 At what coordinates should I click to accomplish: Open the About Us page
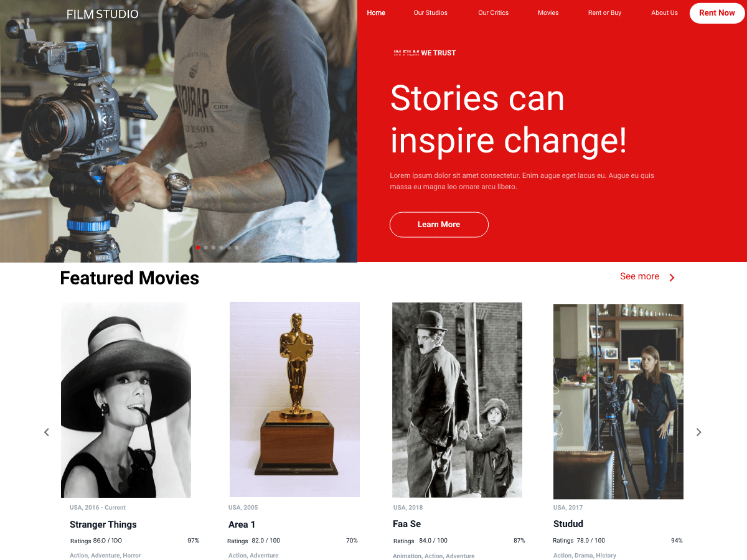point(664,12)
